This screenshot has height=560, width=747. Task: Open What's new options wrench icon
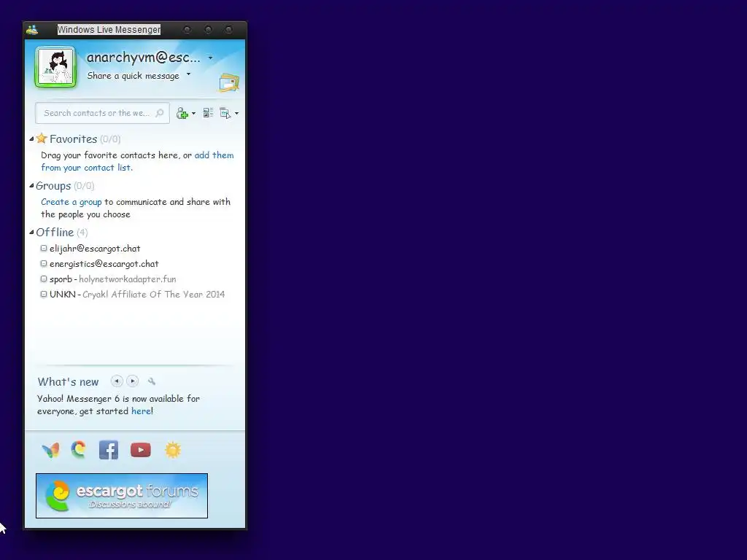[152, 381]
